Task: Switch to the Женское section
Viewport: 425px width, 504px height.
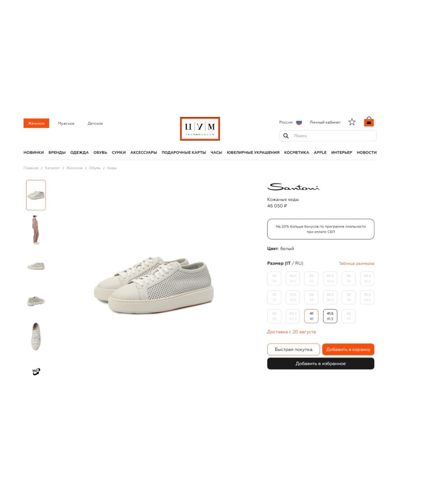Action: tap(36, 123)
